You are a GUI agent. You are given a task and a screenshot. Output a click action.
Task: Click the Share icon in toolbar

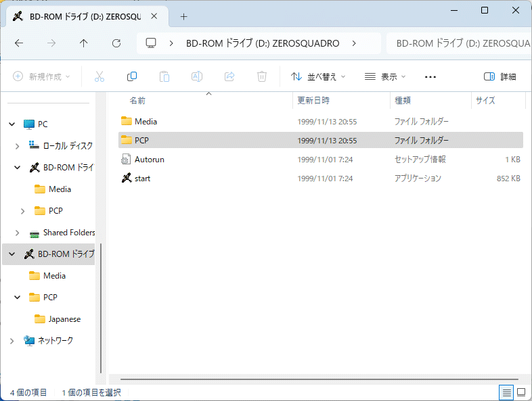(x=229, y=76)
